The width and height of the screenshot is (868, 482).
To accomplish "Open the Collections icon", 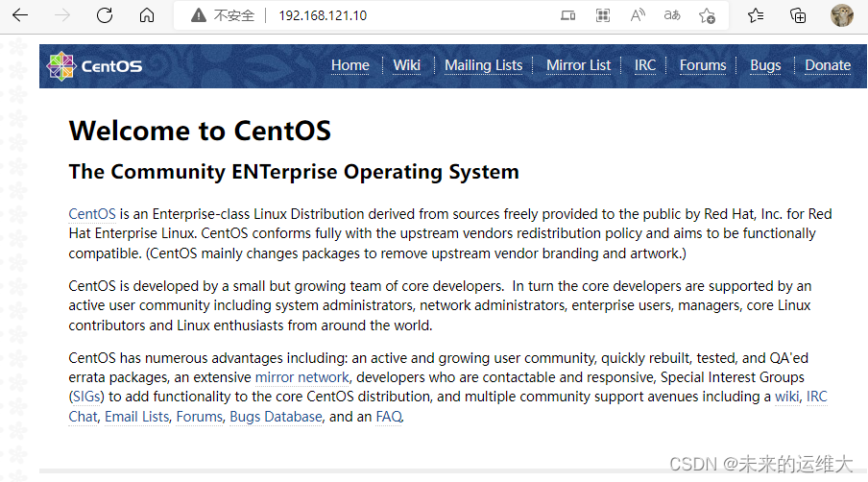I will point(798,15).
